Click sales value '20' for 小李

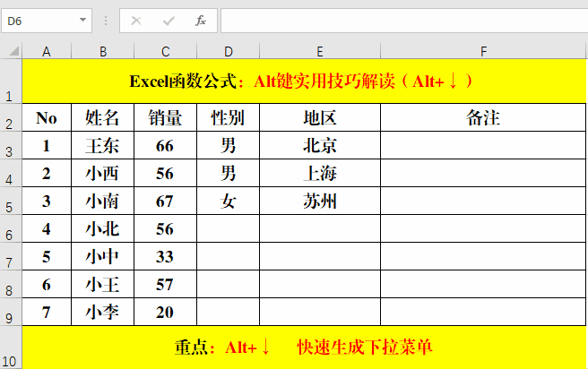pyautogui.click(x=165, y=312)
